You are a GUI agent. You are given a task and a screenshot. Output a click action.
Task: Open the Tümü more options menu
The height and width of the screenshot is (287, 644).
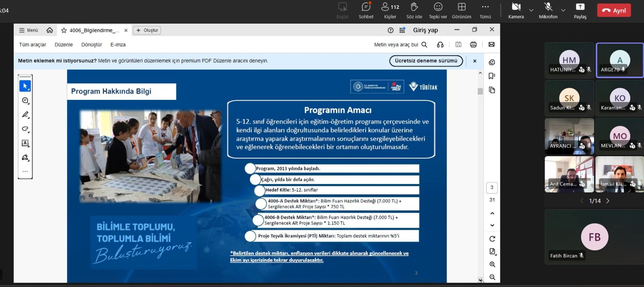pyautogui.click(x=485, y=10)
